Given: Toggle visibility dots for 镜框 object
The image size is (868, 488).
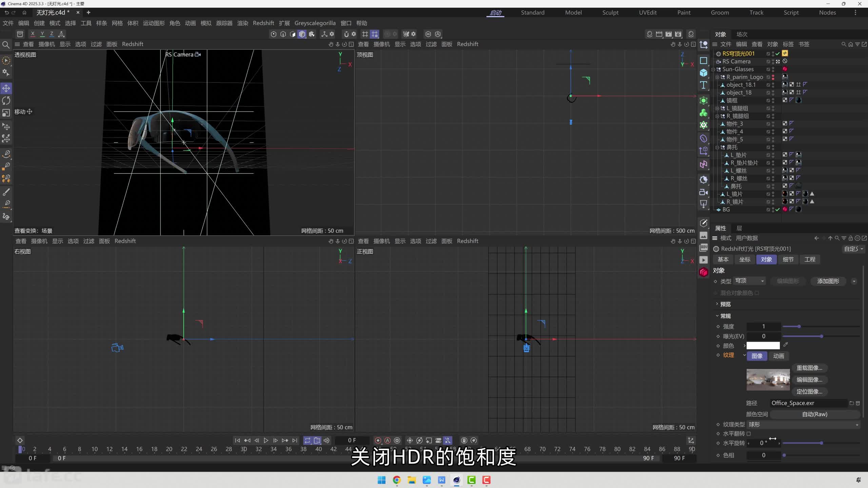Looking at the screenshot, I should click(x=773, y=101).
